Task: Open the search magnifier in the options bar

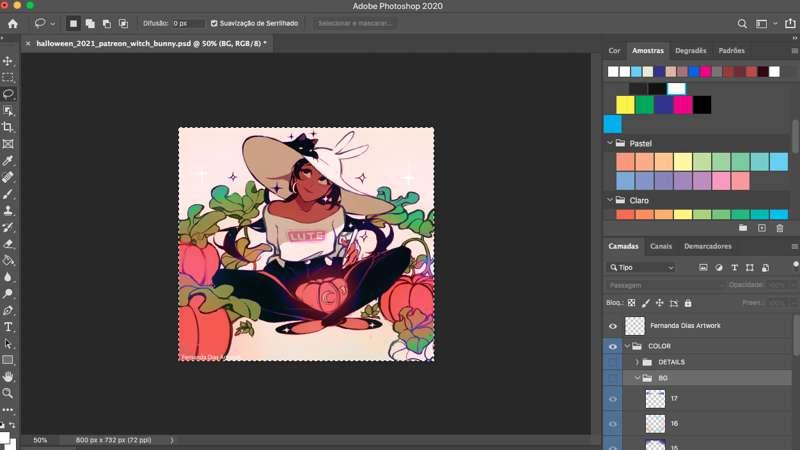Action: coord(742,23)
